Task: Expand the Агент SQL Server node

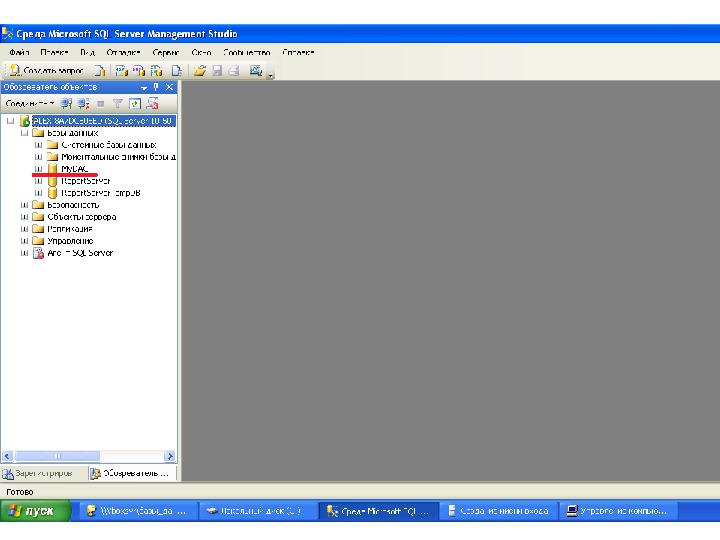Action: click(x=24, y=253)
